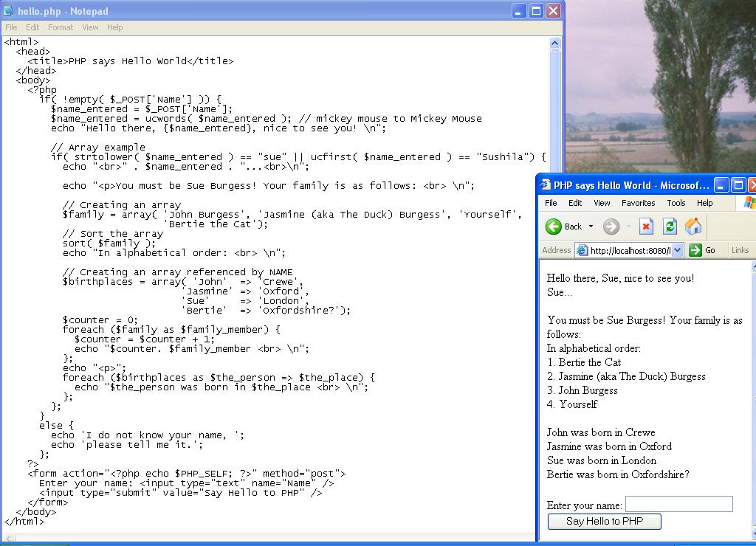Screen dimensions: 756x546
Task: Click the line '<title>PHP says Hello World</title>'
Action: point(130,61)
